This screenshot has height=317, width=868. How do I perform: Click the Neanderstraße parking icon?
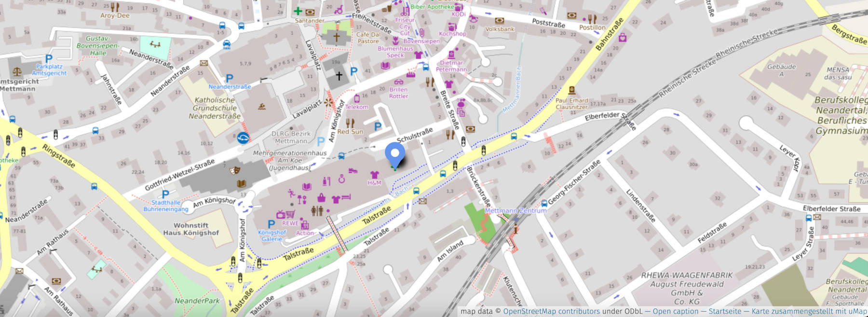click(x=230, y=78)
